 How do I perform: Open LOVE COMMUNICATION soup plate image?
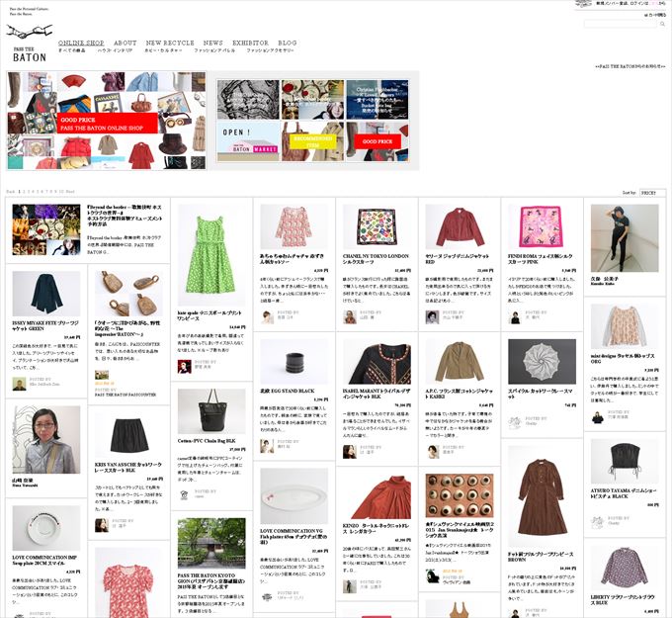pos(45,528)
